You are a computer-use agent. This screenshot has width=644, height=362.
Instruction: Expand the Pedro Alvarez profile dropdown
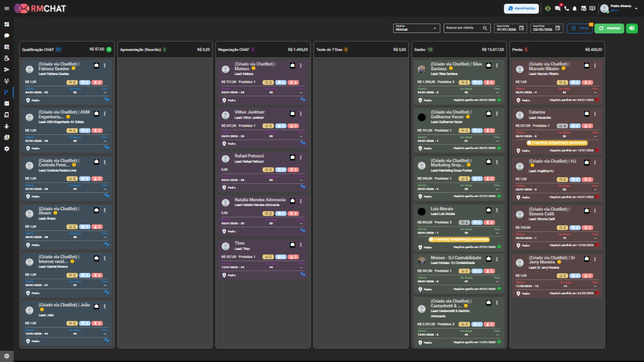(636, 8)
